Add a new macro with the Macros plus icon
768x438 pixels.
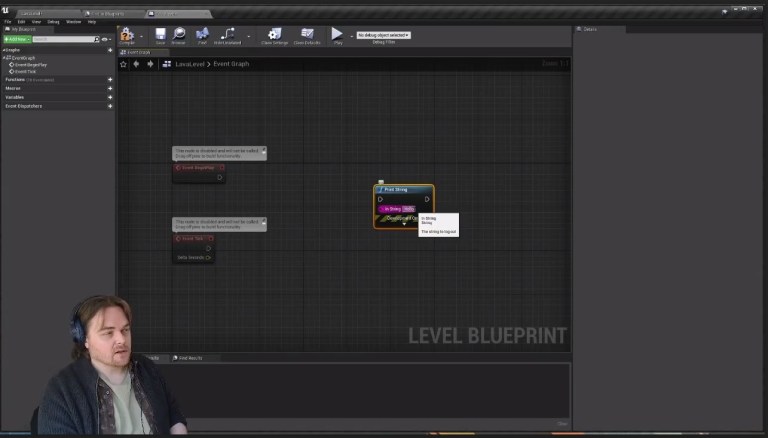(x=110, y=88)
